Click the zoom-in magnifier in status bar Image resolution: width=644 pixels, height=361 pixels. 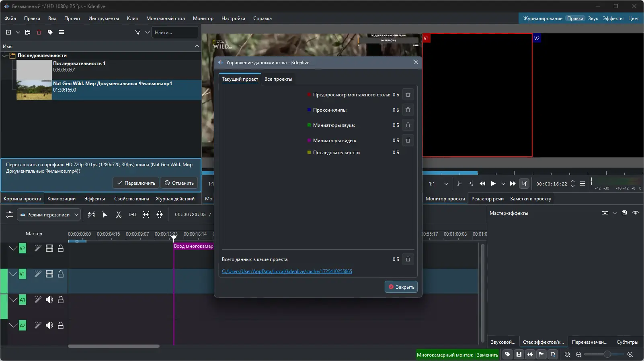(x=630, y=355)
